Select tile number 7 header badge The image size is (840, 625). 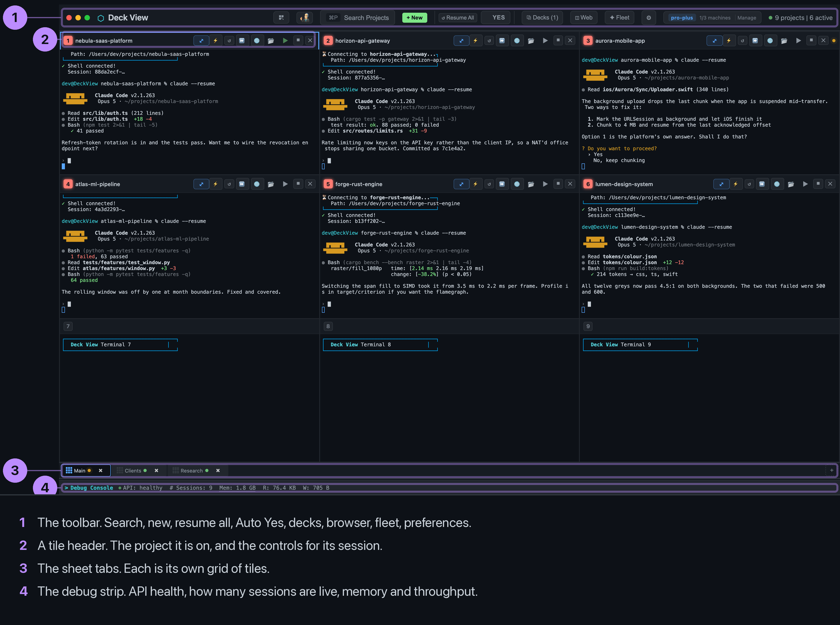[68, 326]
